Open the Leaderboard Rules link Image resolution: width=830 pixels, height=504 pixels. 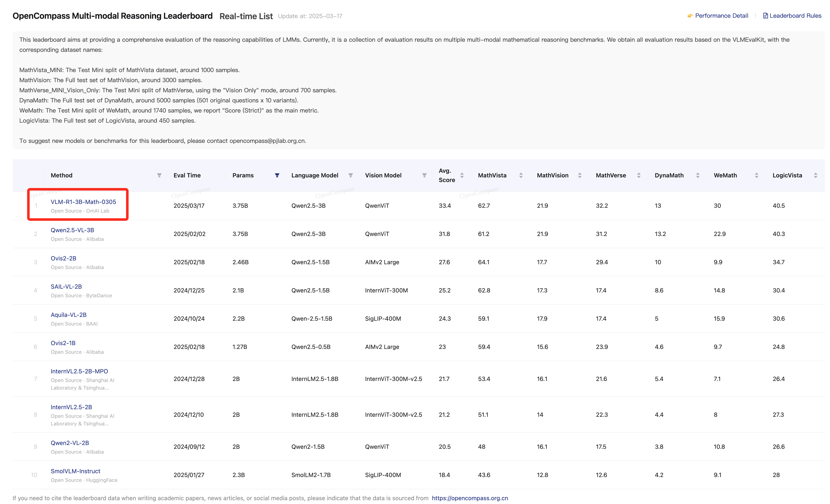pos(795,16)
